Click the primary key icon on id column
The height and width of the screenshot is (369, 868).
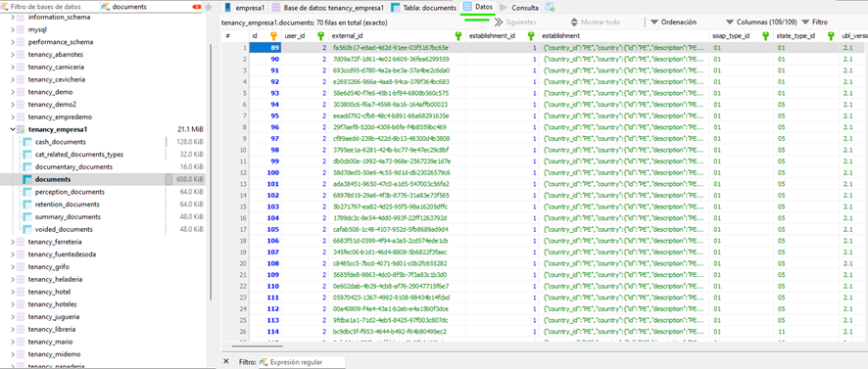point(273,36)
